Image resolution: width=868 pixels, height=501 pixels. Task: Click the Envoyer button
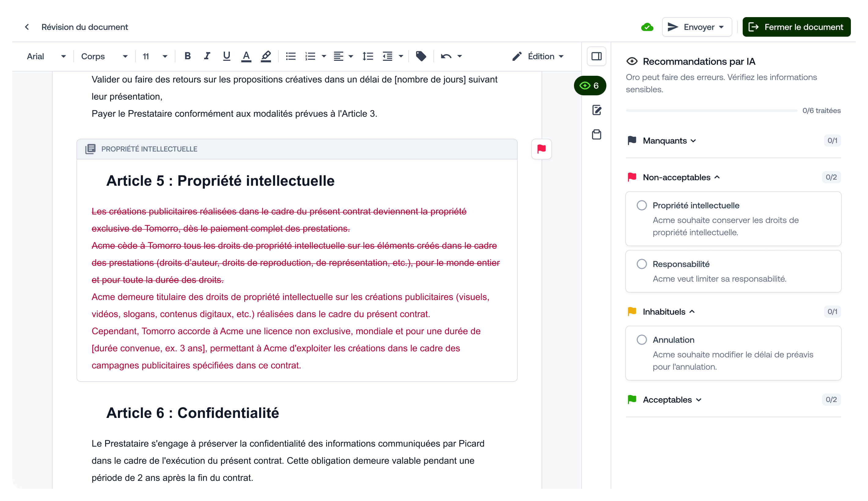tap(697, 27)
